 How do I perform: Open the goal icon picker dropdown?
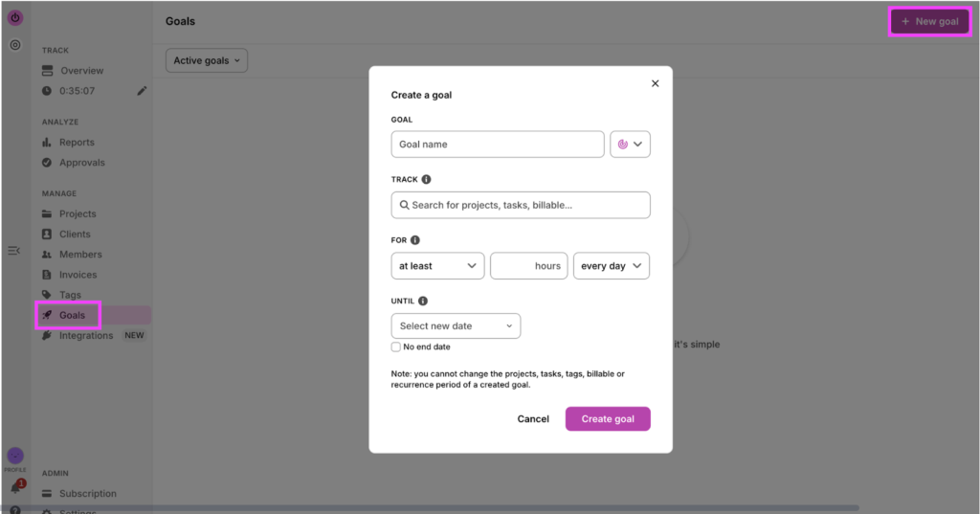tap(630, 145)
